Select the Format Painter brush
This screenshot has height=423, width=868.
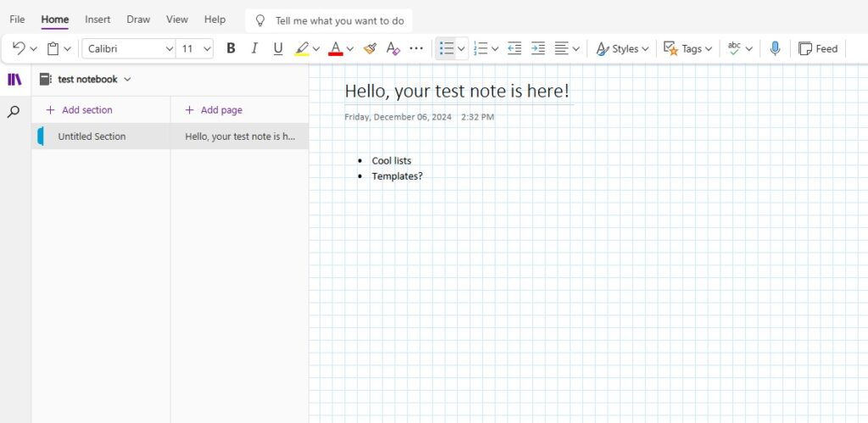pyautogui.click(x=370, y=48)
